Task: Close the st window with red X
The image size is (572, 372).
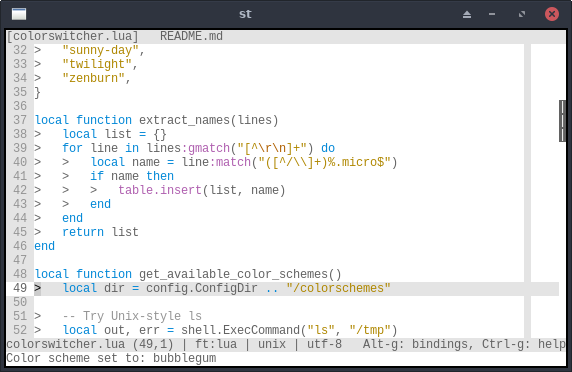Action: pos(552,14)
